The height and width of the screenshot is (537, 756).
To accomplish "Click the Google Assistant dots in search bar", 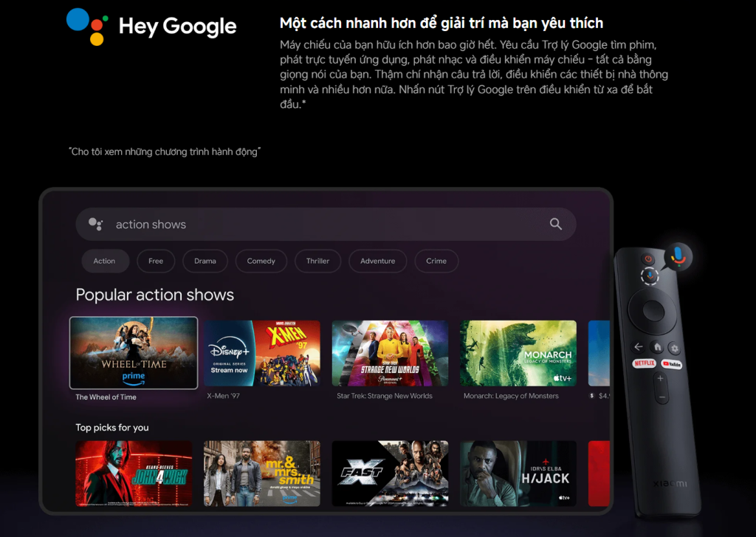I will (95, 225).
